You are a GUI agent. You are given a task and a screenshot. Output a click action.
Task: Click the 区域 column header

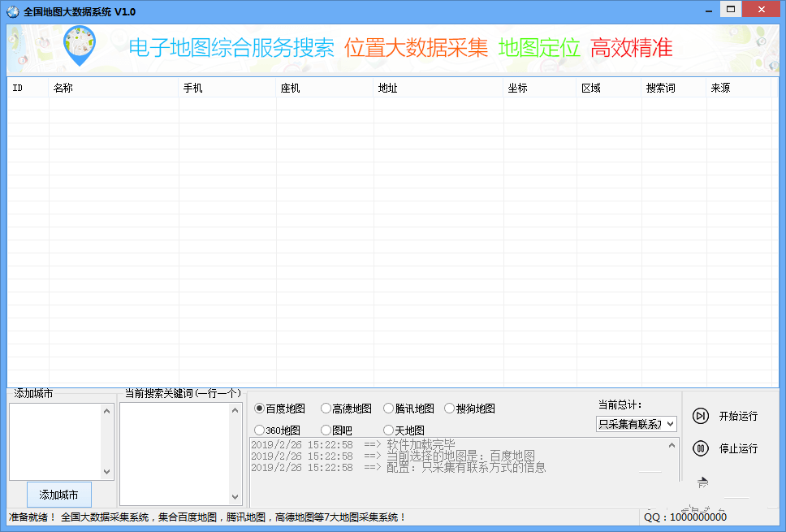click(609, 88)
